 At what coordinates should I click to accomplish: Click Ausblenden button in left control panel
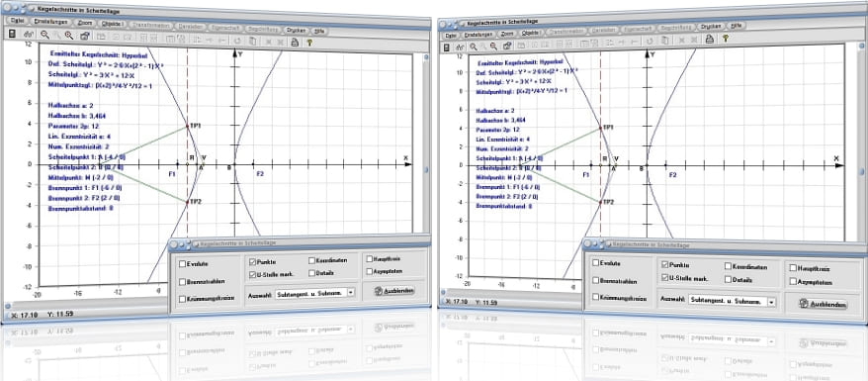393,291
